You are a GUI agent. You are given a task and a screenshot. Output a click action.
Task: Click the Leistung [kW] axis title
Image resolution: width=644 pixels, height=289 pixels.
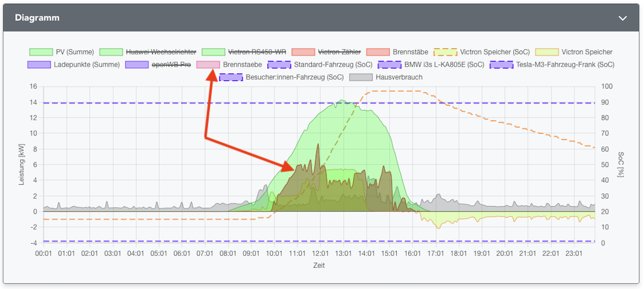point(22,165)
